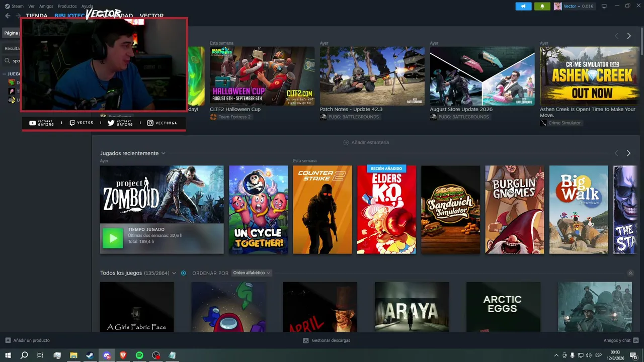The image size is (644, 362).
Task: Click Añadir un producto
Action: (32, 340)
